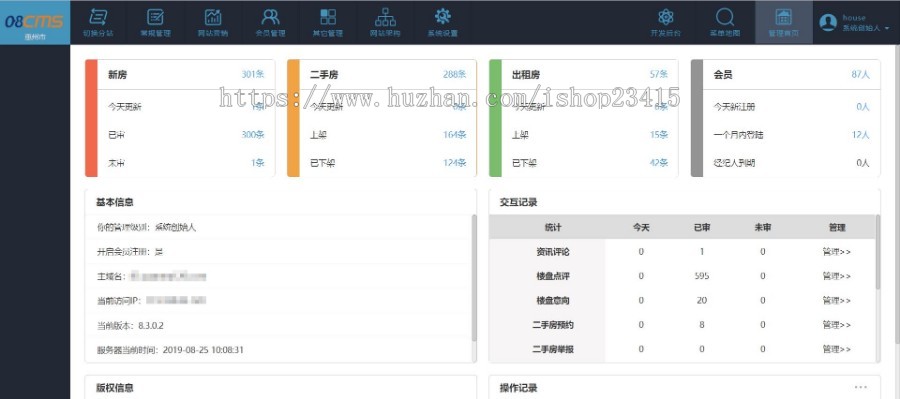Open the 新房 未审 1条 link
This screenshot has height=399, width=900.
pyautogui.click(x=258, y=163)
